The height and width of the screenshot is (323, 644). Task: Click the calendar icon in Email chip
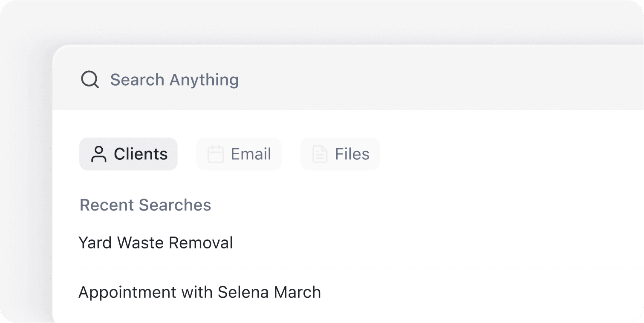(216, 154)
